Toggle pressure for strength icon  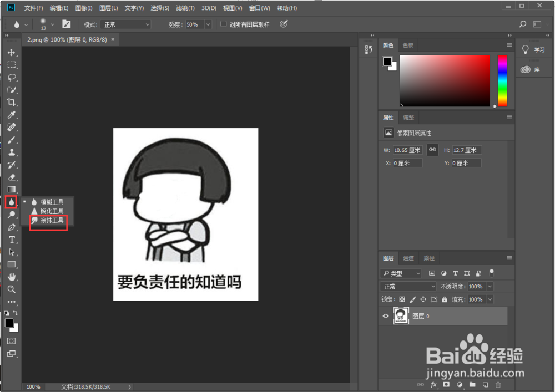[x=284, y=24]
